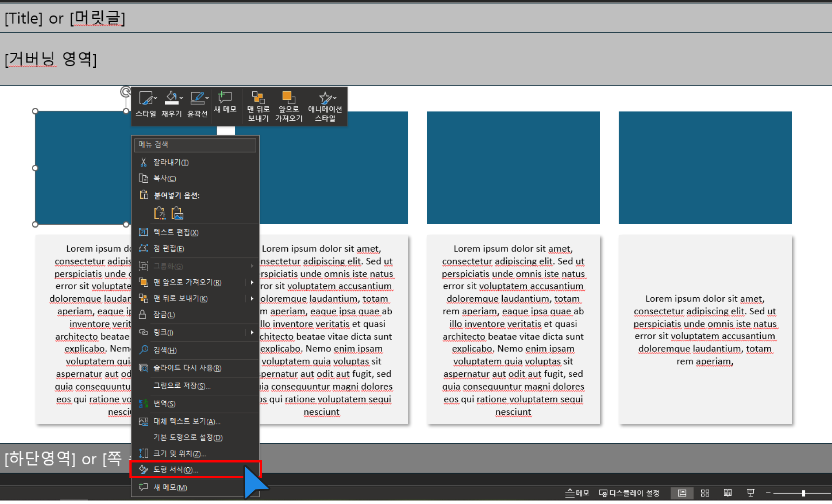This screenshot has height=504, width=832.
Task: Choose 번역(S) translate
Action: 195,404
